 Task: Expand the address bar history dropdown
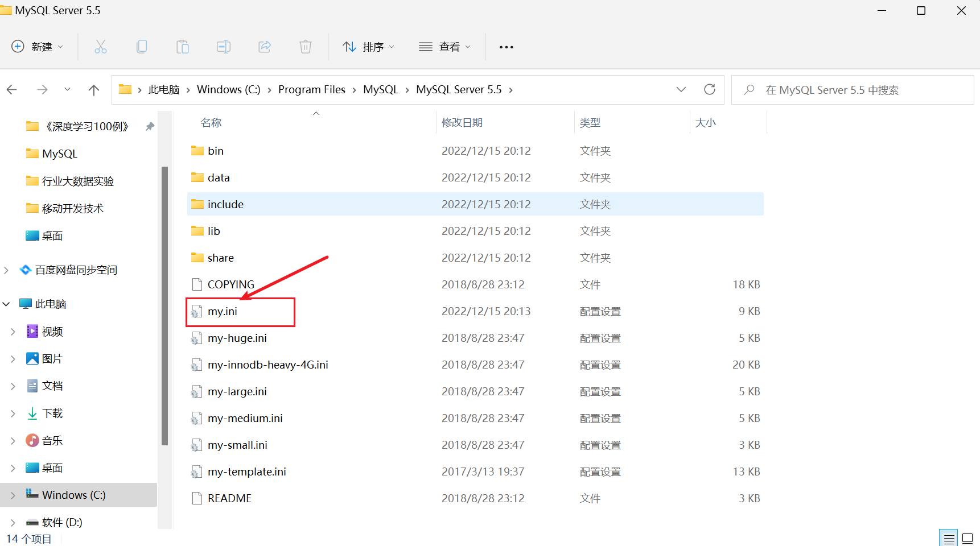681,89
